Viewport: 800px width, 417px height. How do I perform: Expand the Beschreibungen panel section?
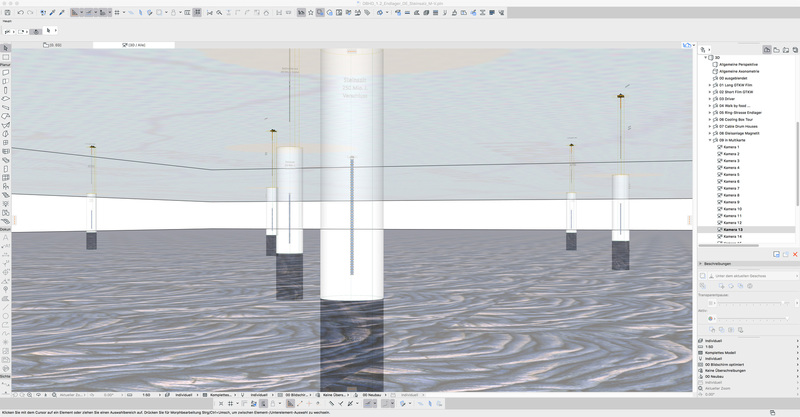[x=700, y=264]
